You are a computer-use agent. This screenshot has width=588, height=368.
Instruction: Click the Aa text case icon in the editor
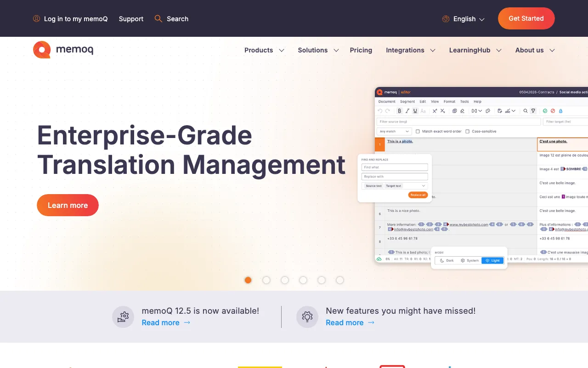(423, 111)
